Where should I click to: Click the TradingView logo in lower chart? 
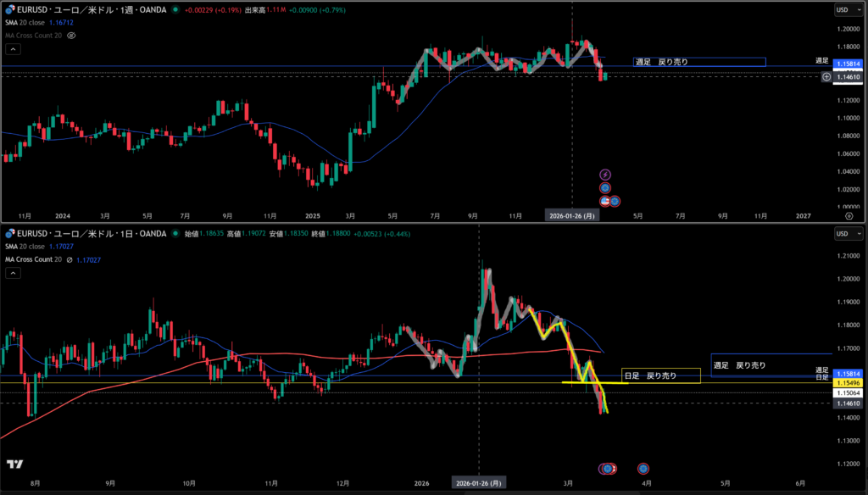[14, 464]
